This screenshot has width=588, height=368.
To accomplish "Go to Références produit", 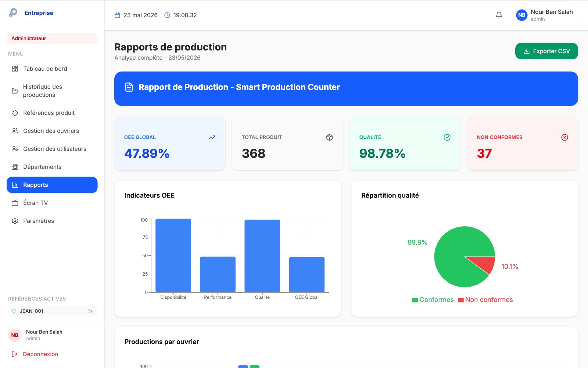I will pos(52,113).
